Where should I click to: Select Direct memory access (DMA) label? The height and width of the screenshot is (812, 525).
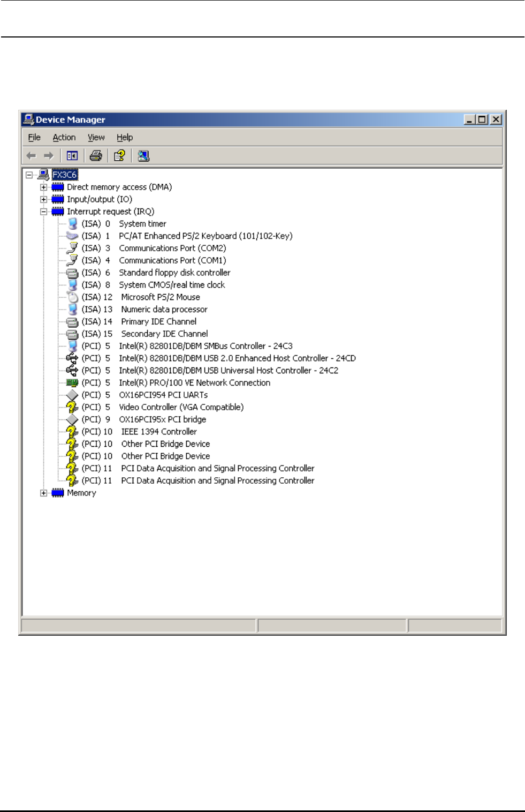tap(119, 187)
